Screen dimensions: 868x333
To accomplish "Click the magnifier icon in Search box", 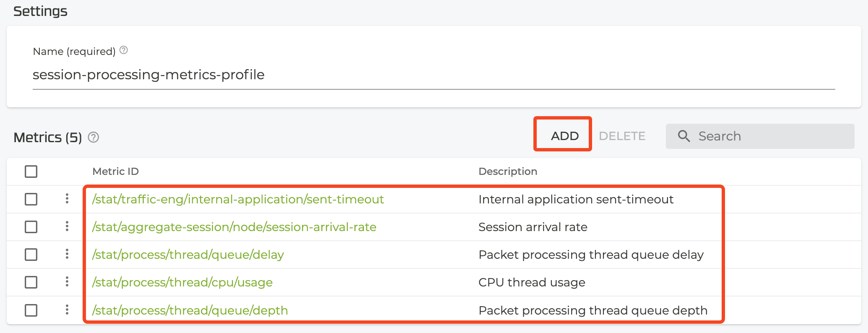I will coord(684,136).
